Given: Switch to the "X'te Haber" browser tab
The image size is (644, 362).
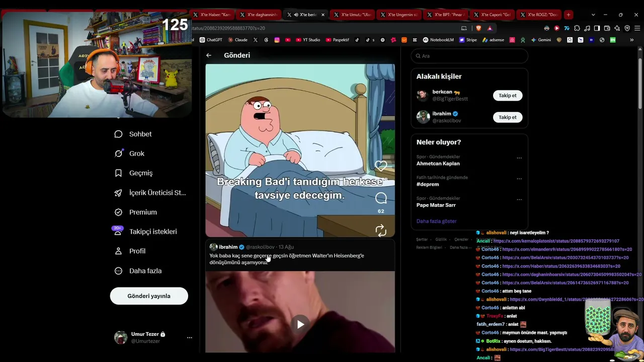Looking at the screenshot, I should pos(213,15).
